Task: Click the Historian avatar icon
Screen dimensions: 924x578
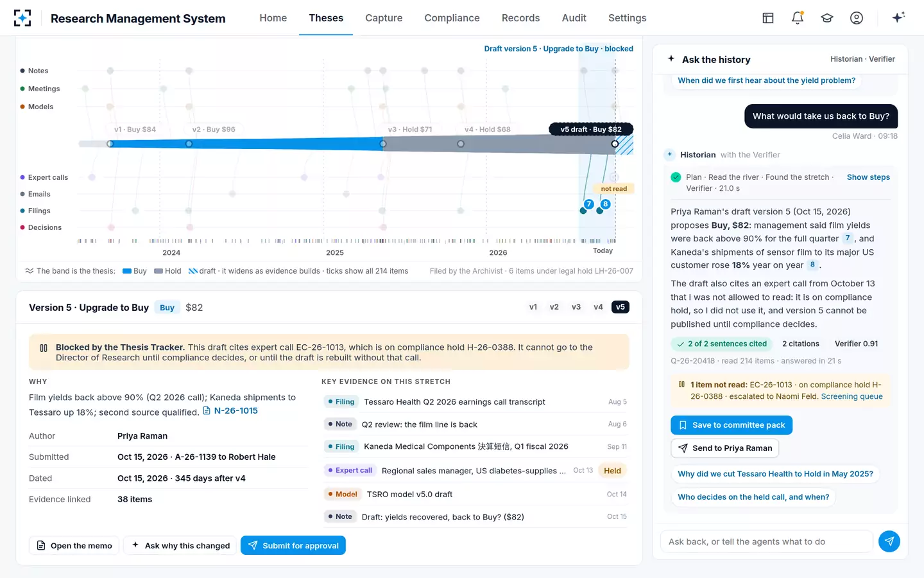Action: pos(670,155)
